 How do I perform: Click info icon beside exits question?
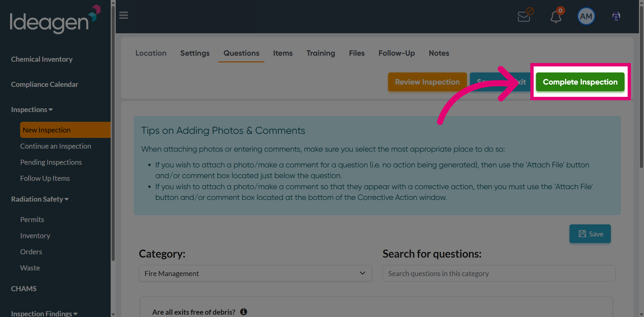click(x=244, y=312)
